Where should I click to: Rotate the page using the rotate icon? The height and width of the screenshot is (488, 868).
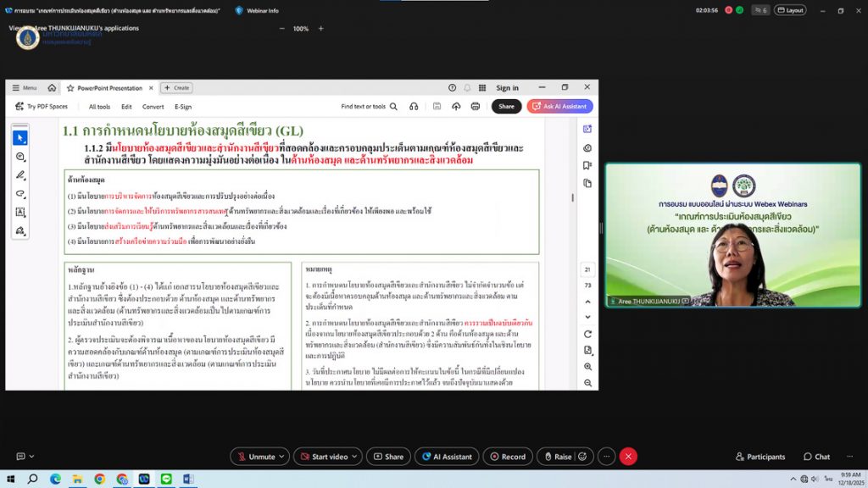click(587, 334)
